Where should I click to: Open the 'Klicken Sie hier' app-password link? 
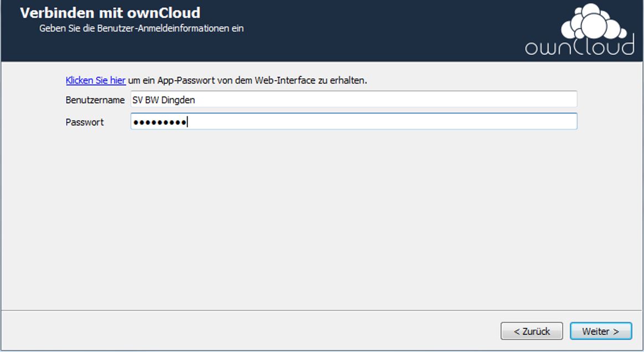pos(95,81)
